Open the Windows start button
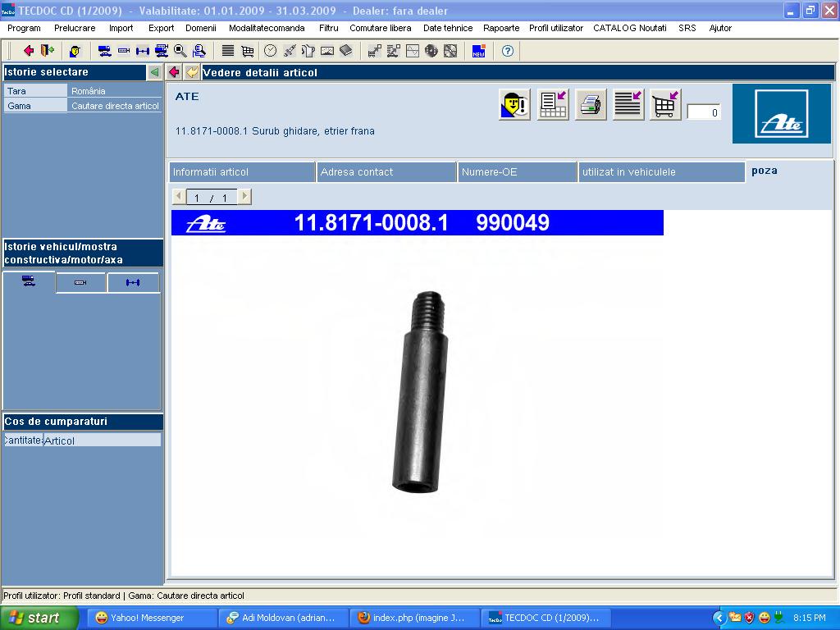The image size is (840, 630). coord(39,618)
